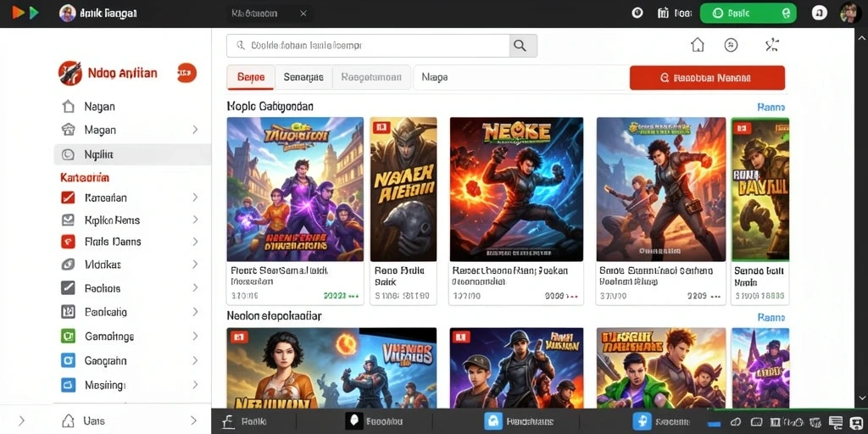This screenshot has width=868, height=434.
Task: Open the profile avatar beside "ánik flangal"
Action: pos(68,14)
